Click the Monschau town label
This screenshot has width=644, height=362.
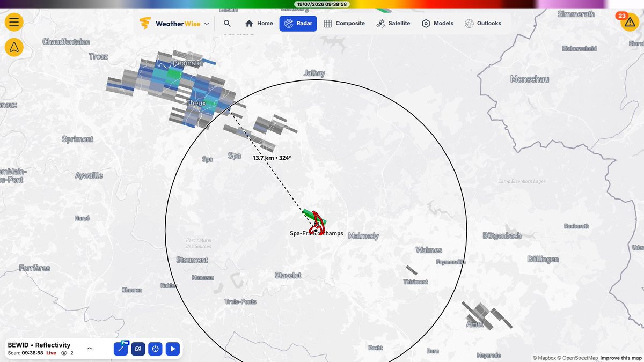click(x=530, y=79)
